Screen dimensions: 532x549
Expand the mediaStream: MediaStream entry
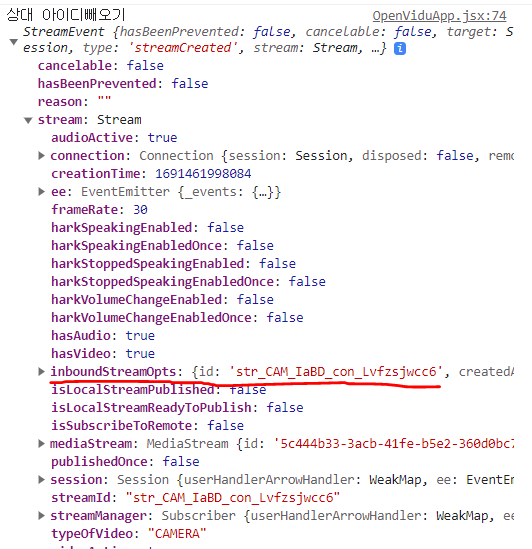tap(41, 444)
